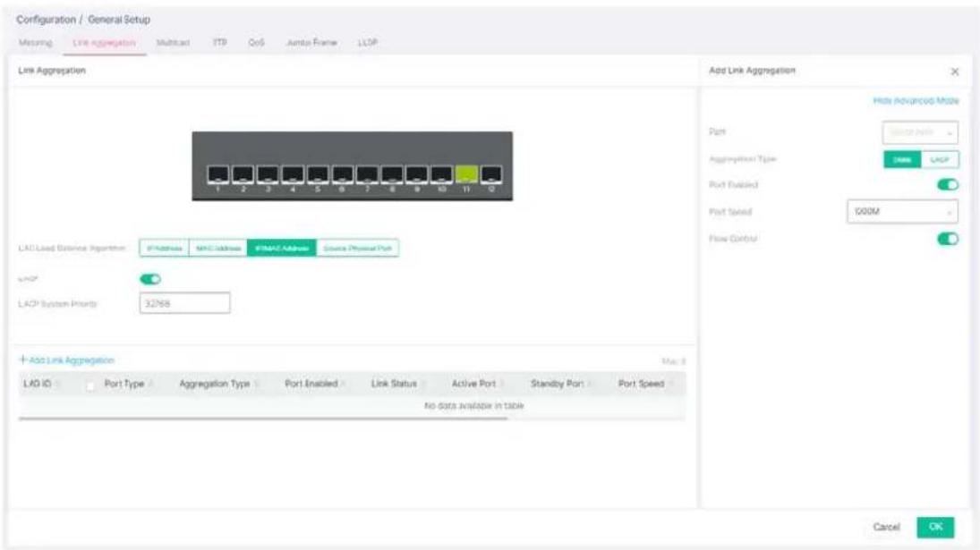
Task: Select switch port 12 in the diagram
Action: (x=491, y=174)
